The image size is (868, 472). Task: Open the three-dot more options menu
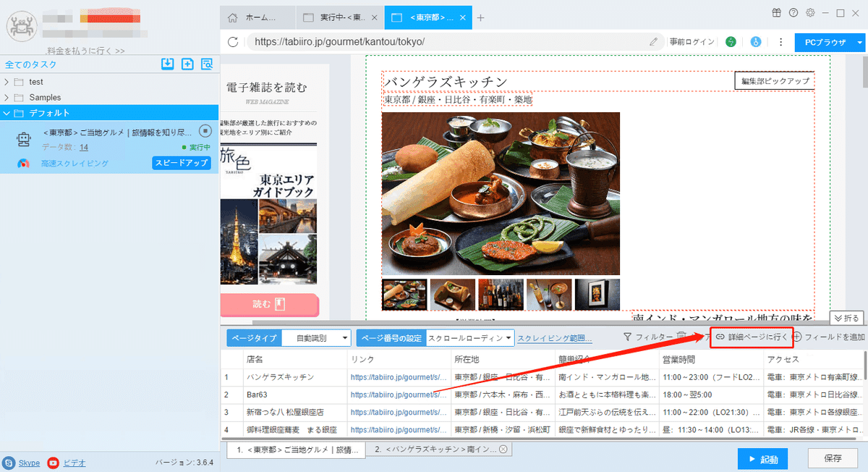pyautogui.click(x=780, y=42)
